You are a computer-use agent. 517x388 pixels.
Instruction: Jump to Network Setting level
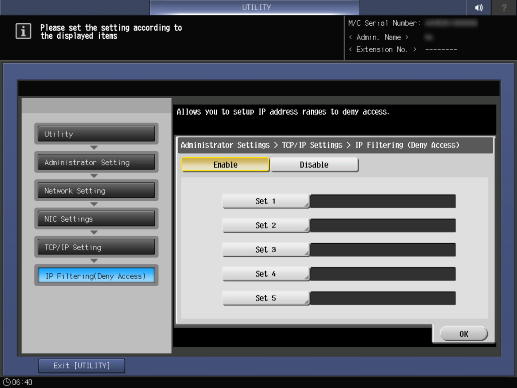(x=96, y=191)
